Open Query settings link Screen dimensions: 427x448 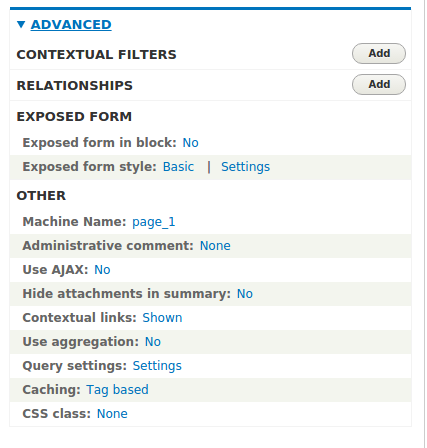(157, 366)
